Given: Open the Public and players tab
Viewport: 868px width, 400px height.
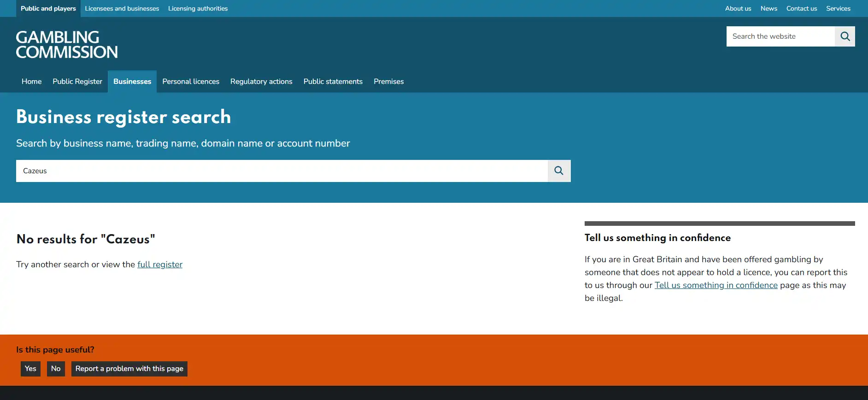Looking at the screenshot, I should (48, 9).
